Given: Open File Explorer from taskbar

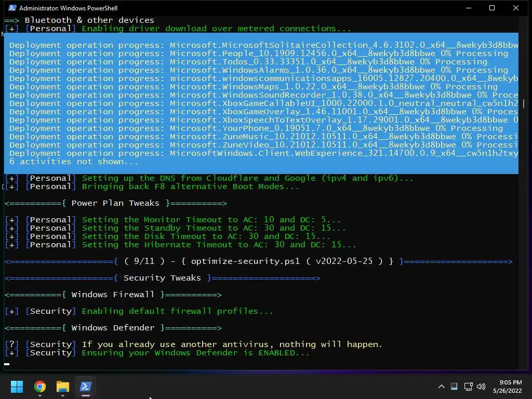Looking at the screenshot, I should click(x=63, y=387).
